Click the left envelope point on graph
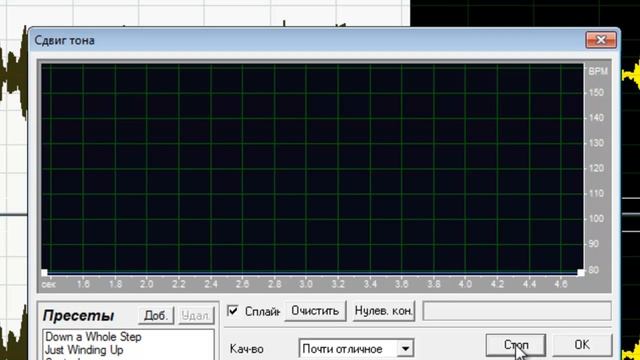This screenshot has width=640, height=360. click(44, 273)
